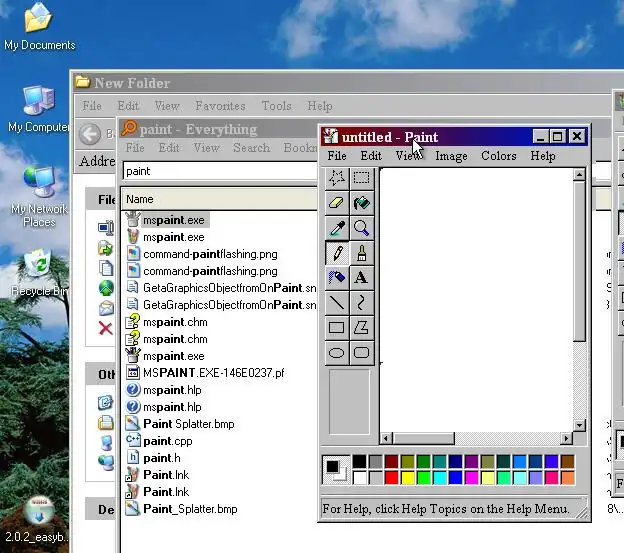Open the File menu in Everything window
This screenshot has width=624, height=553.
[x=135, y=148]
